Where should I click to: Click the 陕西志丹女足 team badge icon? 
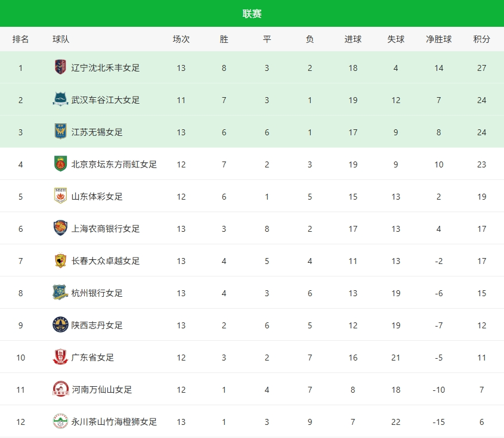60,325
